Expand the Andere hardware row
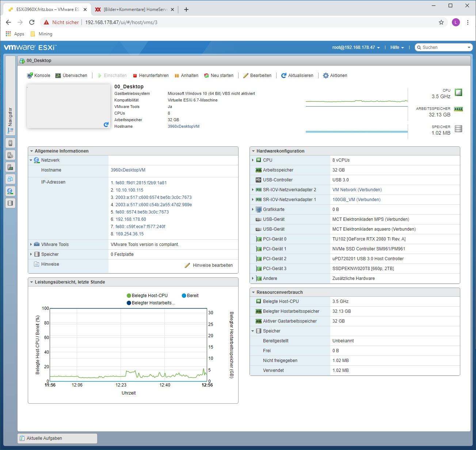Screen dimensions: 476x450 253,278
